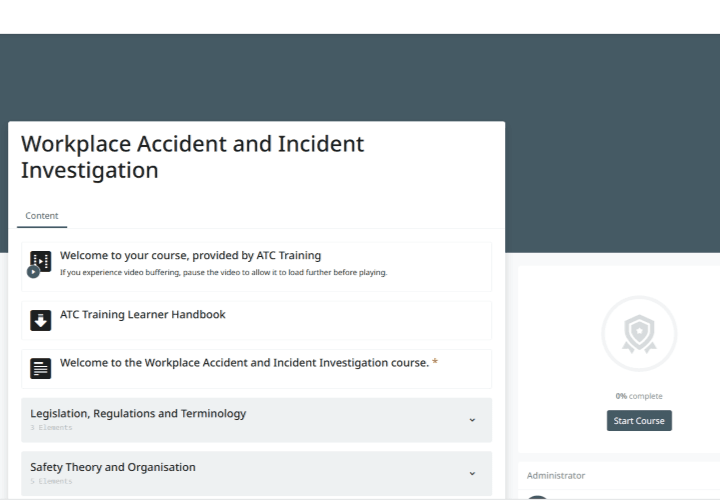Click the Legislation, Regulations and Terminology section title
The height and width of the screenshot is (500, 720).
point(138,413)
